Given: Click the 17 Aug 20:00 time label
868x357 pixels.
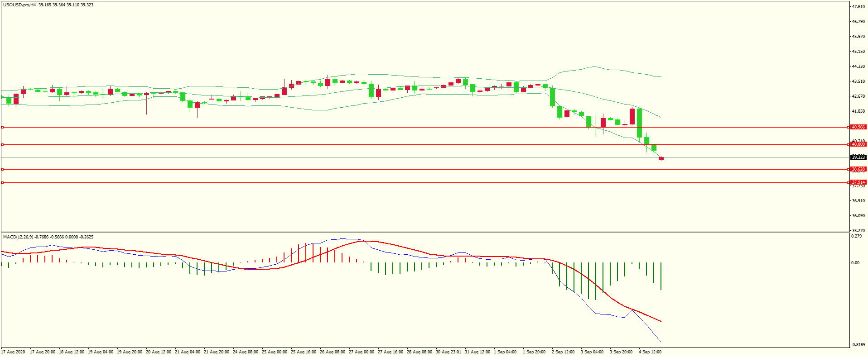Looking at the screenshot, I should coord(43,352).
